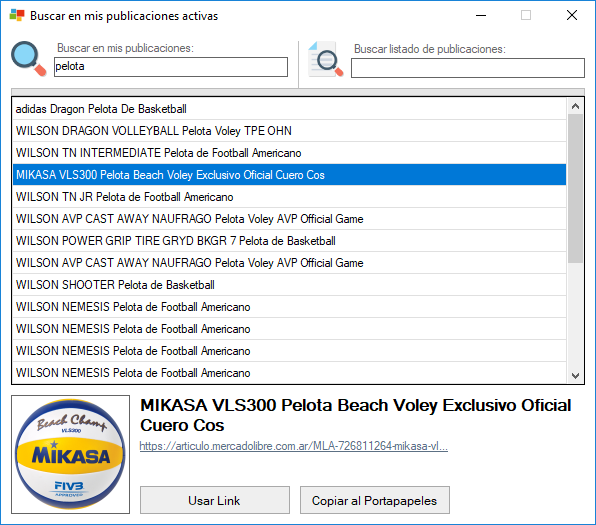The height and width of the screenshot is (525, 596).
Task: Click the colorful app icon in title bar
Action: coord(17,16)
